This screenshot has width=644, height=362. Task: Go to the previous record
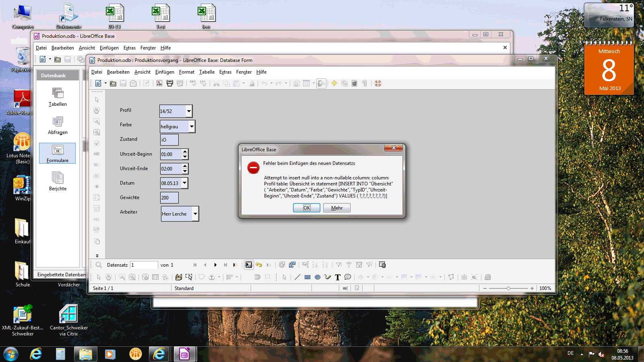[x=205, y=265]
